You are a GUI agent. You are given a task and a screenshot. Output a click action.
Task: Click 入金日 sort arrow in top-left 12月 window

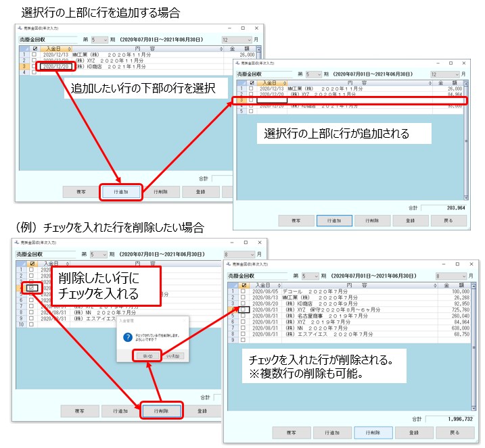pyautogui.click(x=69, y=49)
